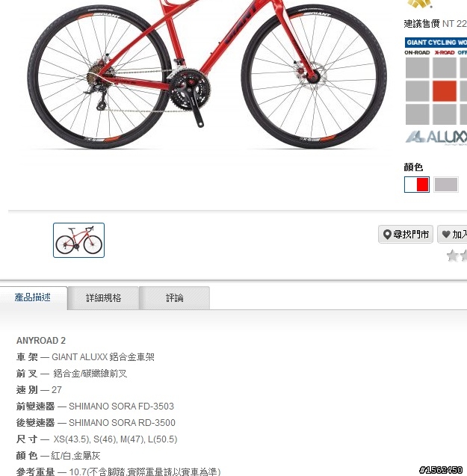Open the 評論 reviews tab
The width and height of the screenshot is (467, 476).
coord(175,298)
